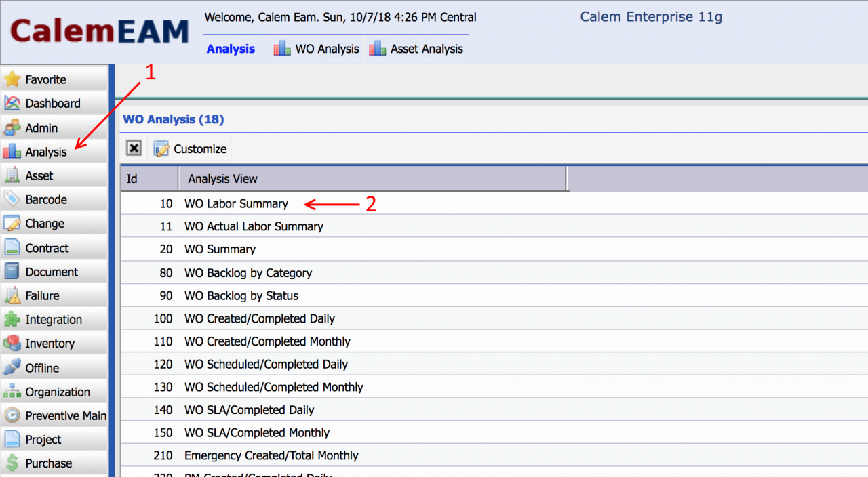Viewport: 868px width, 477px height.
Task: Select WO Backlog by Status row
Action: [x=494, y=295]
